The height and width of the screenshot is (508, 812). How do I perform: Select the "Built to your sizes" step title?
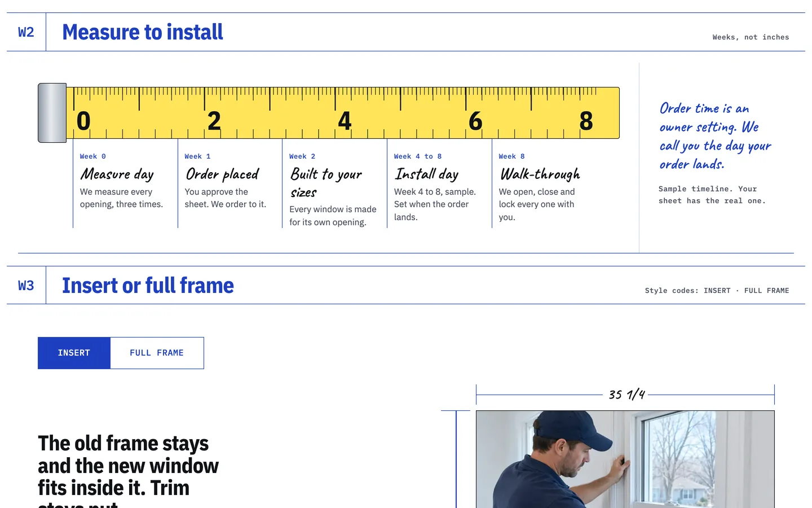click(326, 183)
